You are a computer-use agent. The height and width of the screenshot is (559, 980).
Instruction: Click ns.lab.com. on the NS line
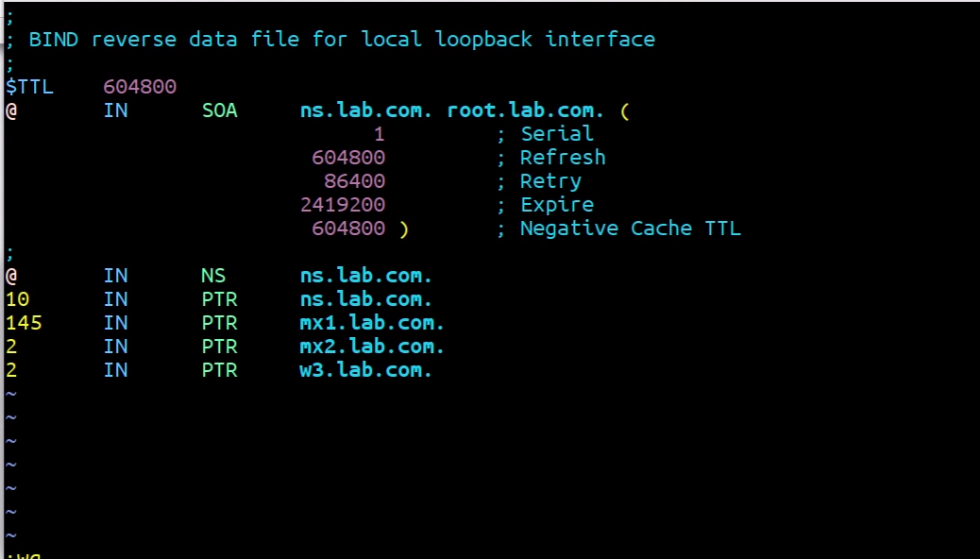(365, 276)
